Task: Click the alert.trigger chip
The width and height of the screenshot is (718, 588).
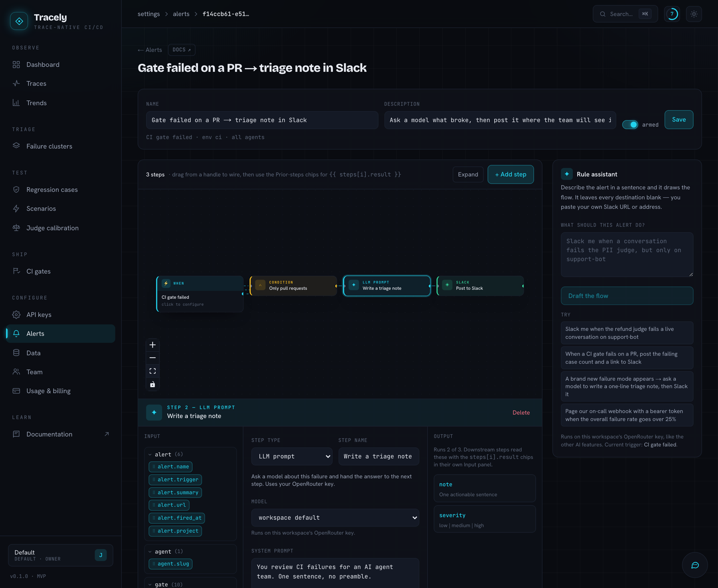Action: click(x=176, y=480)
